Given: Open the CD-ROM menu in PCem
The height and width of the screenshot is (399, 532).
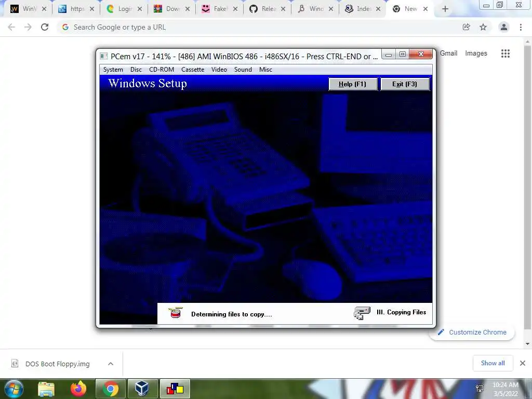Looking at the screenshot, I should coord(162,70).
